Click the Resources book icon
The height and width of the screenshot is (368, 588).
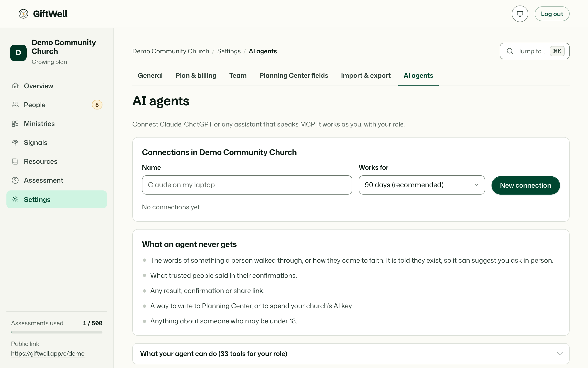(x=15, y=161)
